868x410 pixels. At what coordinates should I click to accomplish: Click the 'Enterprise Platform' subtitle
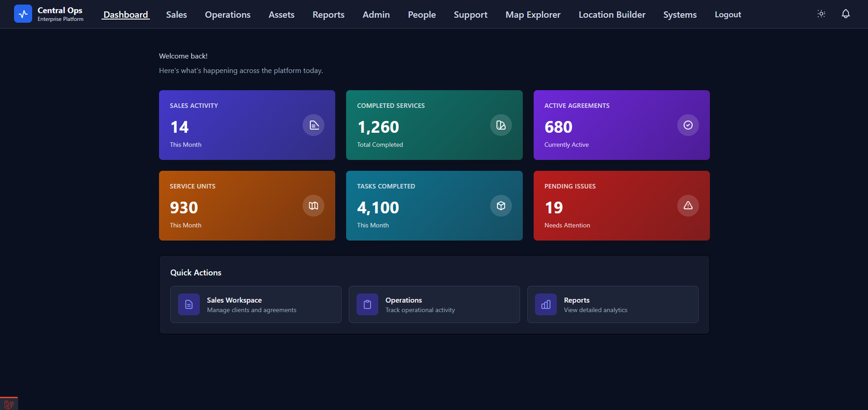pos(61,20)
